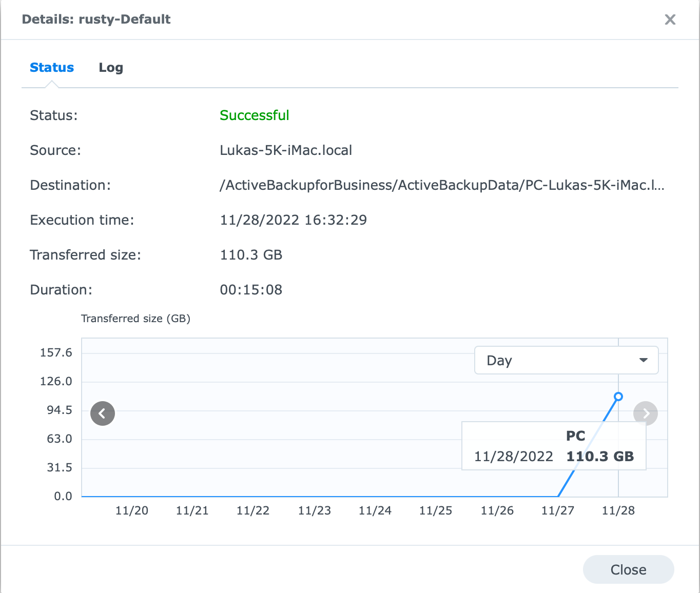Click the duration value 00:15:08
The height and width of the screenshot is (593, 700).
251,290
